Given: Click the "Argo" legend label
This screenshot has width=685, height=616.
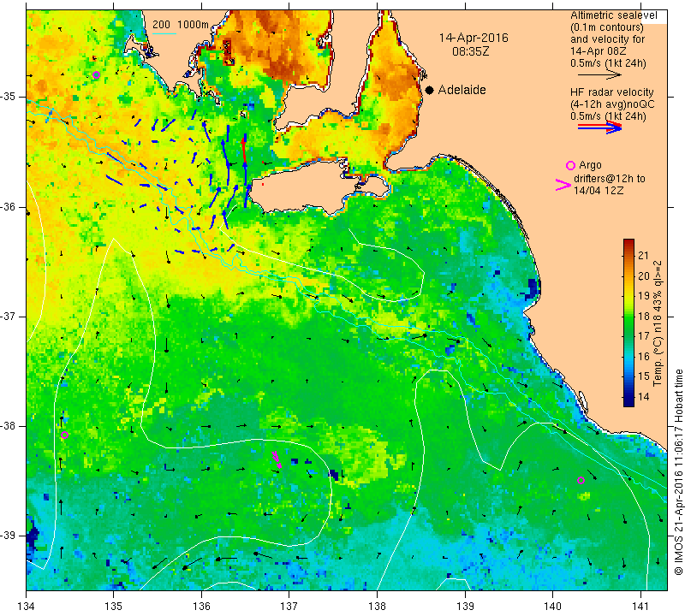Looking at the screenshot, I should tap(590, 165).
